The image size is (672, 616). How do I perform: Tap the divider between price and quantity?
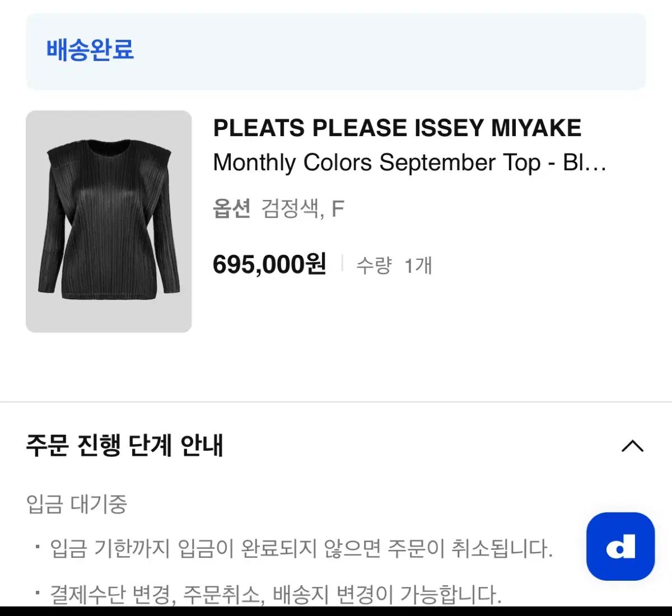click(342, 264)
